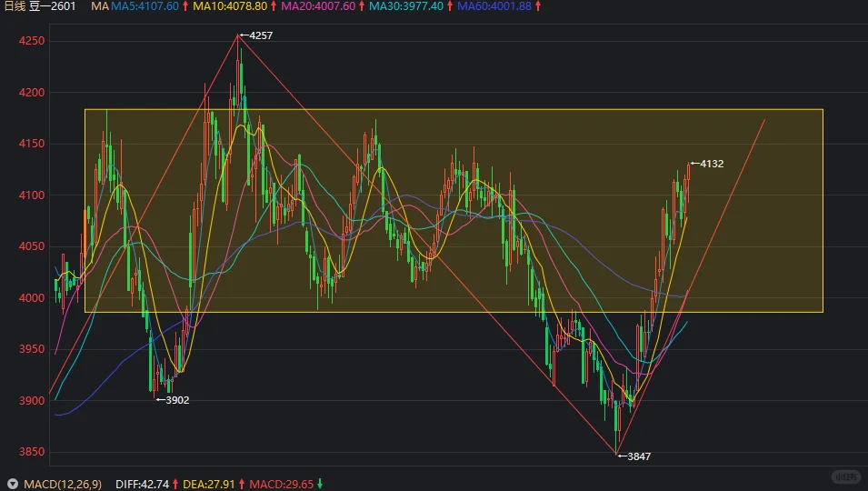This screenshot has height=491, width=868.
Task: Click the 4132 latest price marker
Action: coord(712,164)
